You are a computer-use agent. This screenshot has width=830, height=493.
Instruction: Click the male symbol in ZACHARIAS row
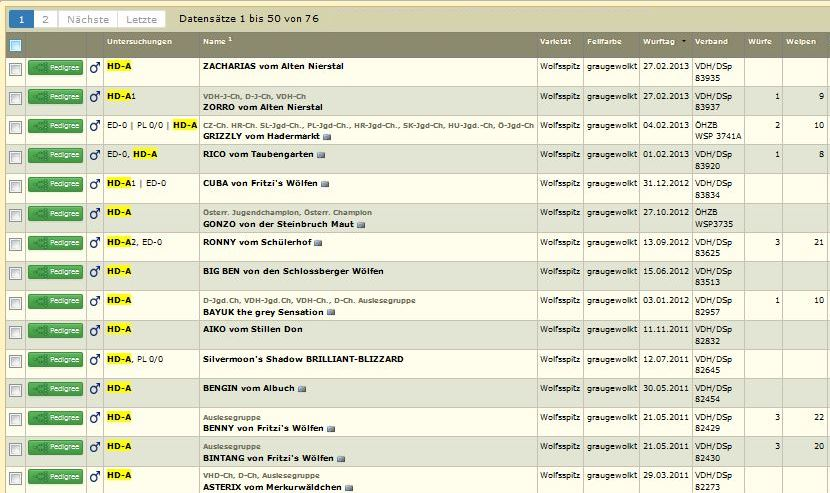(x=95, y=68)
